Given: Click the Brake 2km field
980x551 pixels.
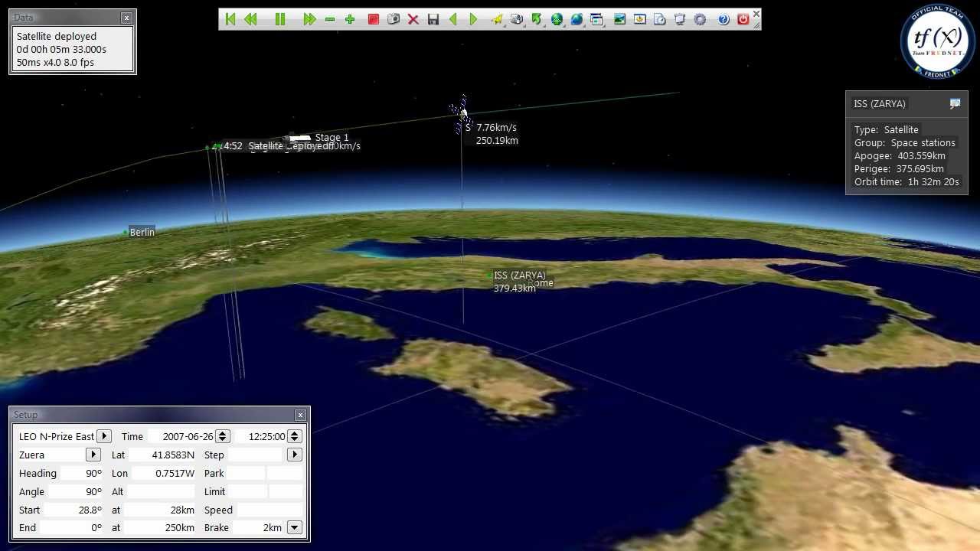Looking at the screenshot, I should (258, 528).
